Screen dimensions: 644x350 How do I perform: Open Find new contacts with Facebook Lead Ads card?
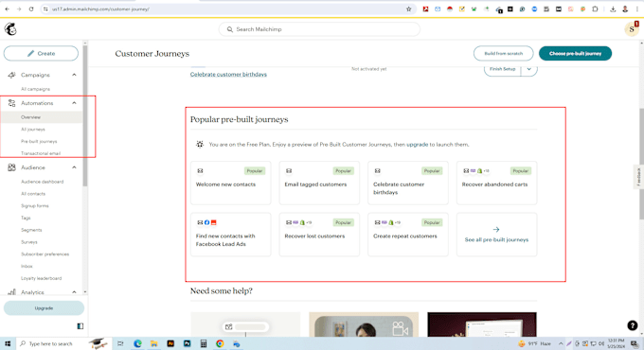[x=230, y=235]
